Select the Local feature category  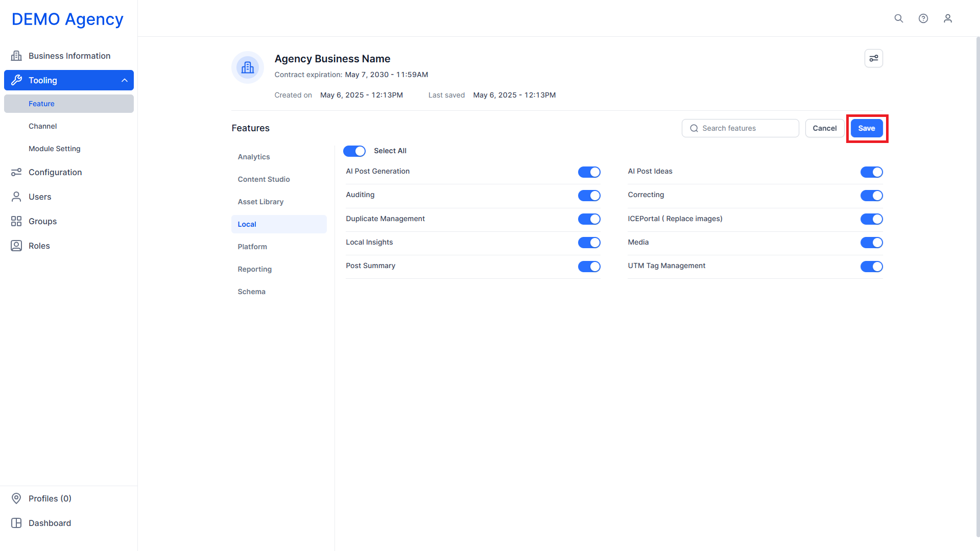click(279, 224)
